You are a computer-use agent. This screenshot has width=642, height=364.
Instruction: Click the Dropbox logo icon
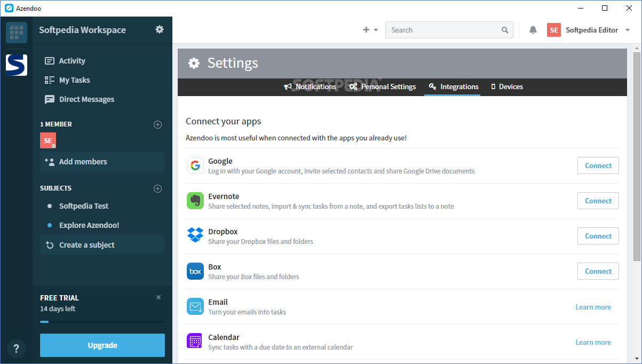click(x=195, y=236)
